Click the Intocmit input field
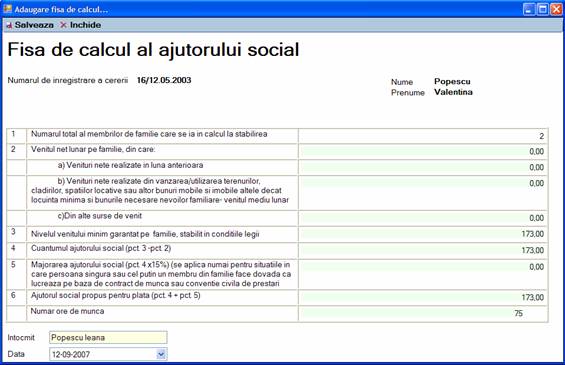 [108, 338]
